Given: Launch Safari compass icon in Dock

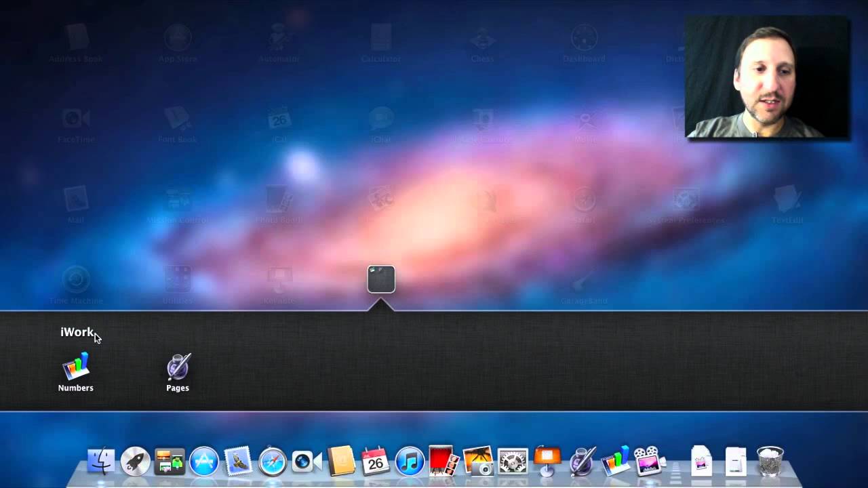Looking at the screenshot, I should point(273,462).
